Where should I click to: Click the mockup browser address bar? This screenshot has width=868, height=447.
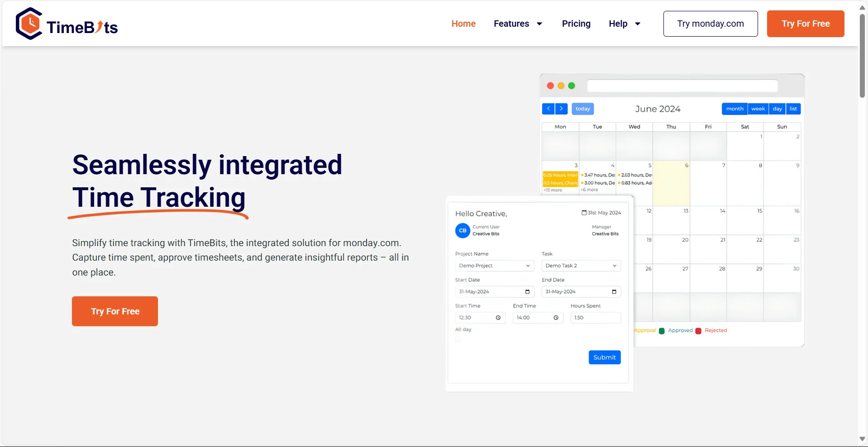682,86
